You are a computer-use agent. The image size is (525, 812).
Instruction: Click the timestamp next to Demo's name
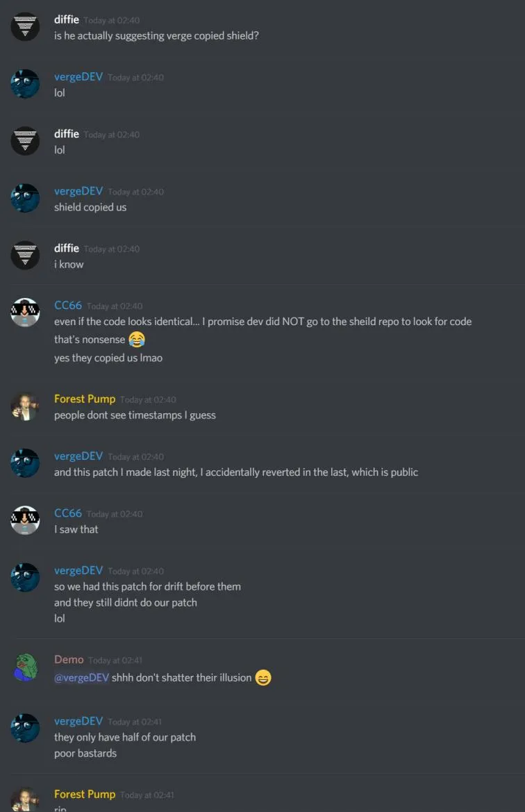tap(115, 661)
